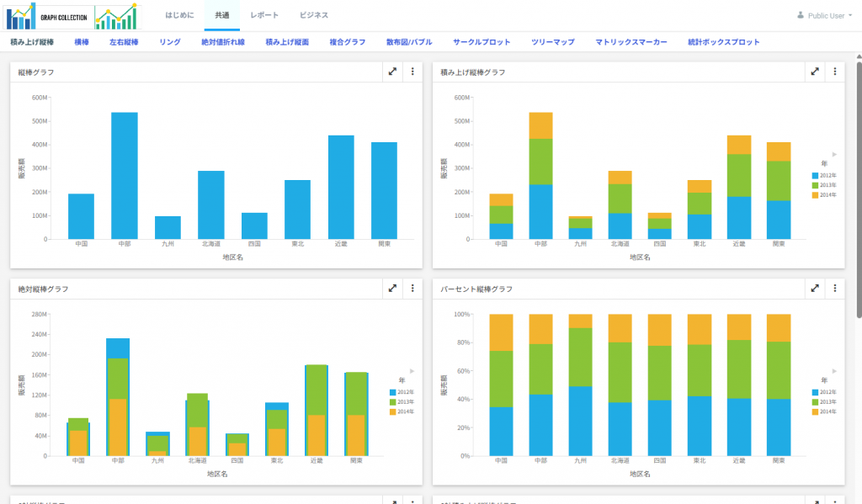Image resolution: width=862 pixels, height=504 pixels.
Task: Open the レポート tab
Action: [264, 15]
